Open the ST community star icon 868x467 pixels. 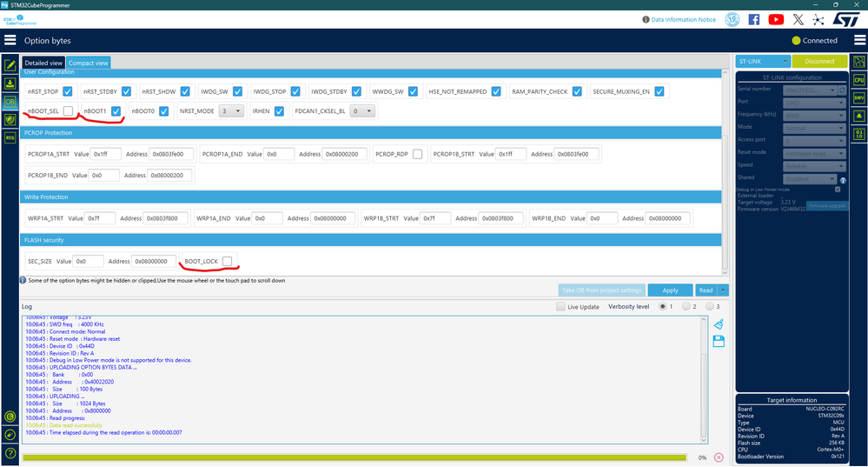[818, 19]
